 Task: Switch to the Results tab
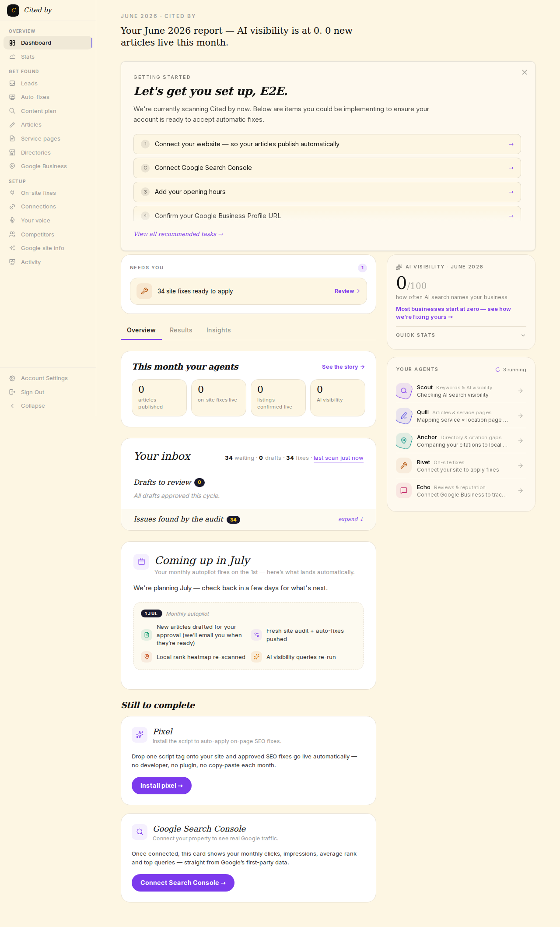181,330
